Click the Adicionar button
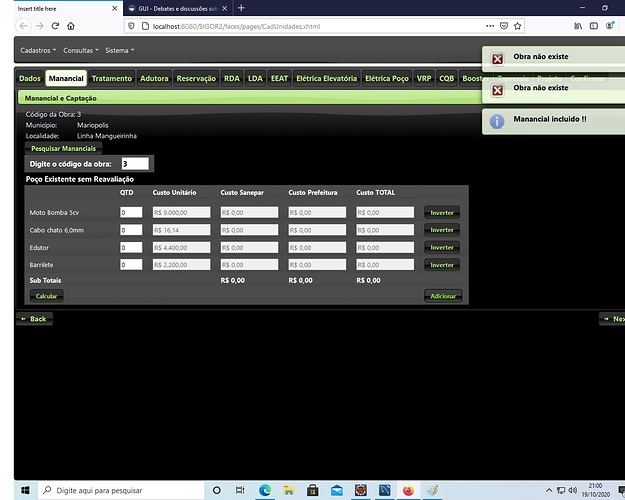The image size is (625, 500). (443, 296)
